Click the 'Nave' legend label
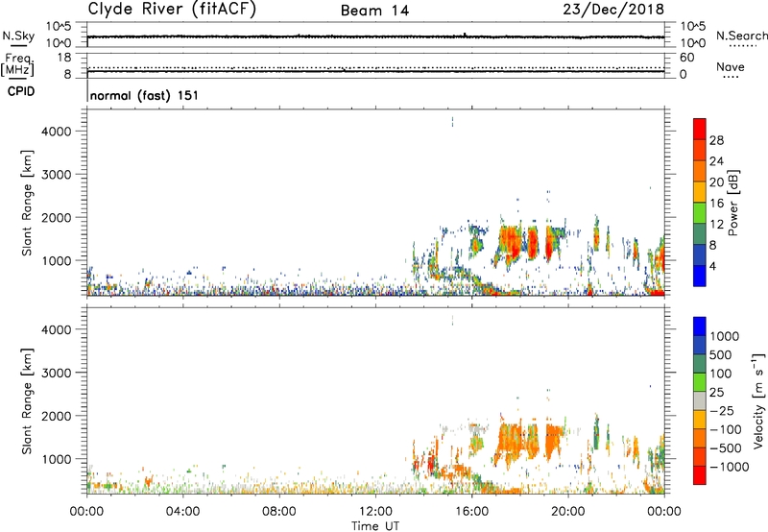Image resolution: width=768 pixels, height=532 pixels. coord(731,66)
